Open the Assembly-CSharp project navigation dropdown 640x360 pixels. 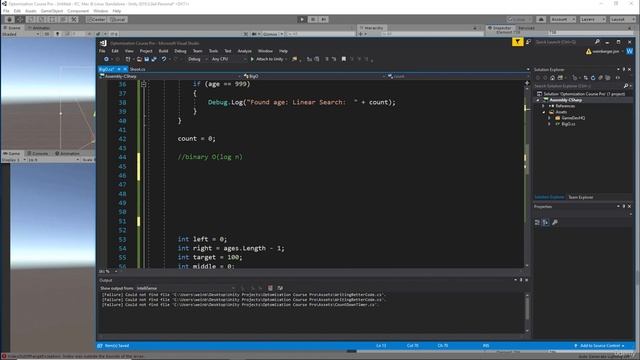(x=171, y=76)
